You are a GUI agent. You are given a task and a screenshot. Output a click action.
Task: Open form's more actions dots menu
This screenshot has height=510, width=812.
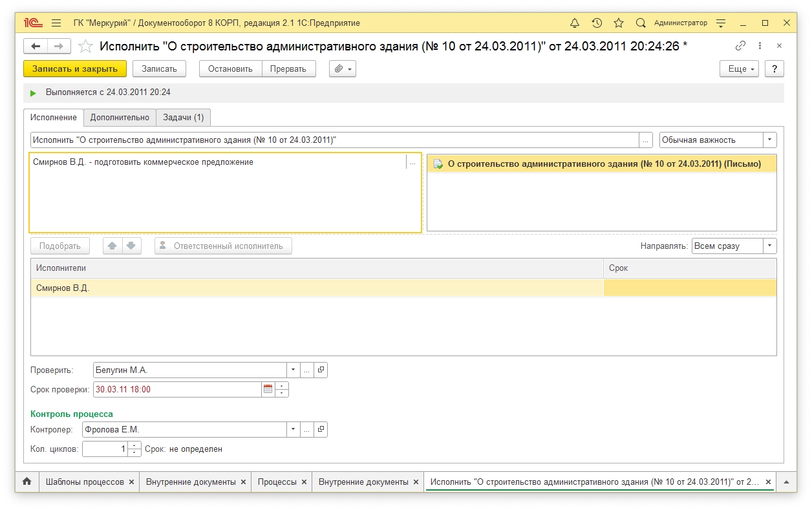click(x=760, y=46)
